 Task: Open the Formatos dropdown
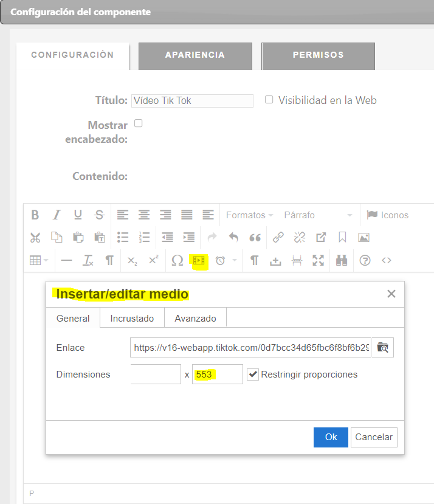click(249, 215)
